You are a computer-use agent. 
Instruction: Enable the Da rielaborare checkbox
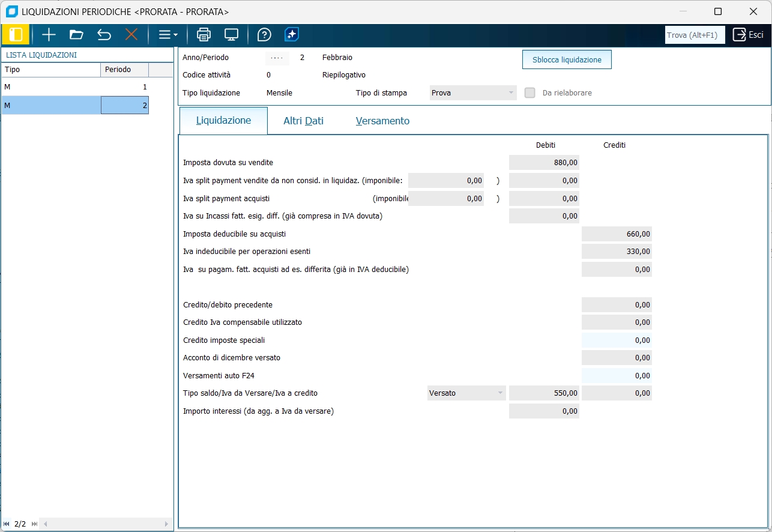[x=529, y=93]
